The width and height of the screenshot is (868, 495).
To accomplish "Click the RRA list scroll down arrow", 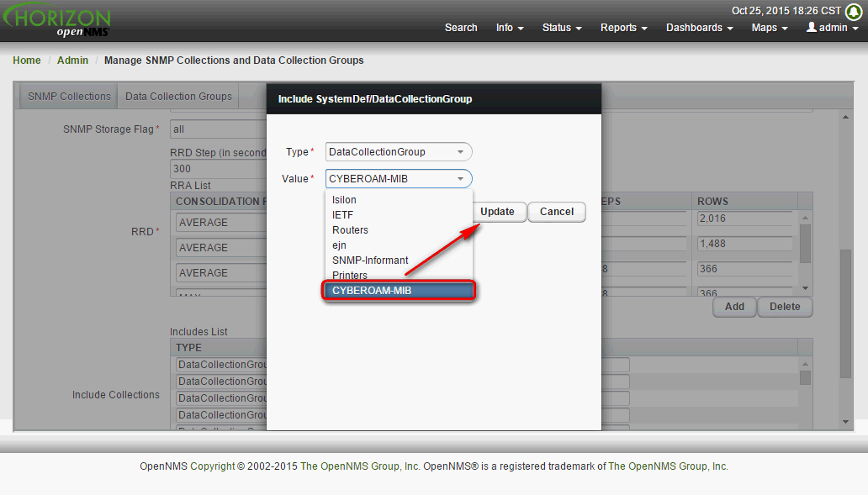I will click(x=806, y=288).
